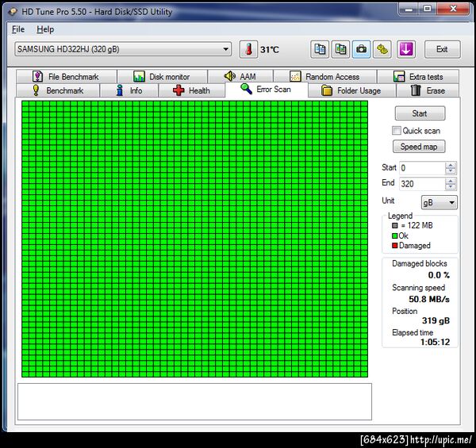Click the gray 122 MB legend swatch
The width and height of the screenshot is (476, 448).
(x=394, y=225)
